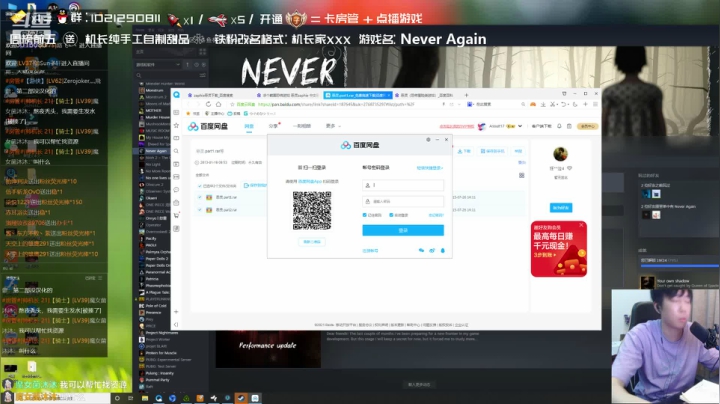Click QQ login icon in login dialog
This screenshot has width=720, height=404.
pos(443,251)
